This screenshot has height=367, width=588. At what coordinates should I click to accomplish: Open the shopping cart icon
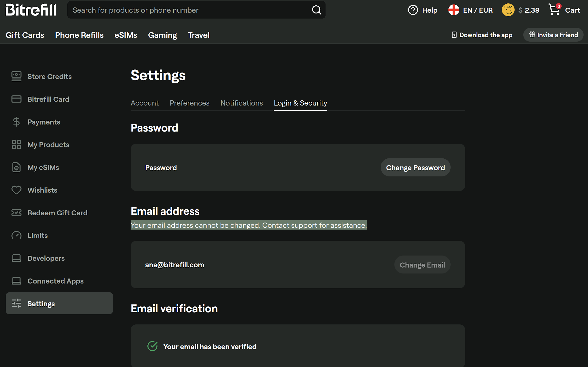pyautogui.click(x=554, y=10)
